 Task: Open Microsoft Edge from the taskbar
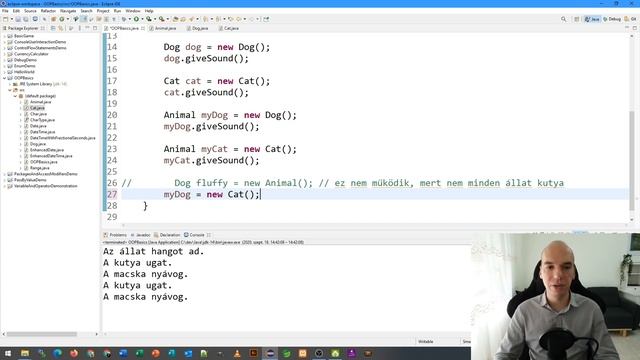(x=58, y=353)
